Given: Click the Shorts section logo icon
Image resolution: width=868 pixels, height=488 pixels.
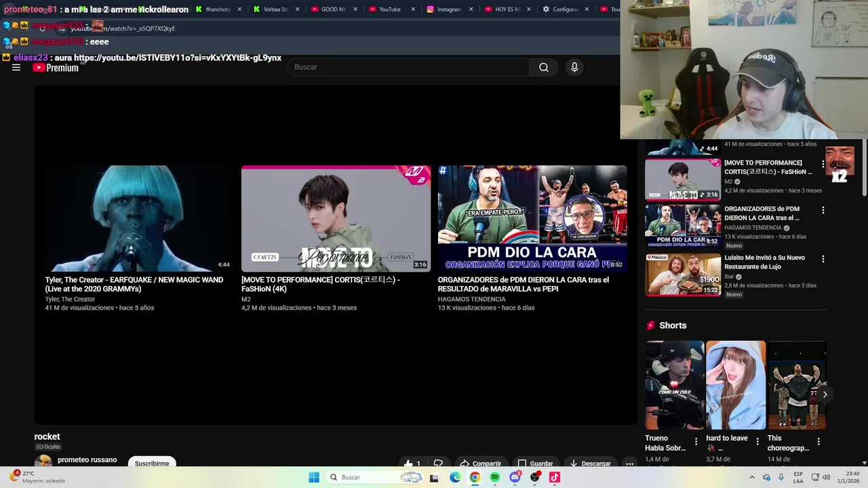Looking at the screenshot, I should pyautogui.click(x=651, y=325).
